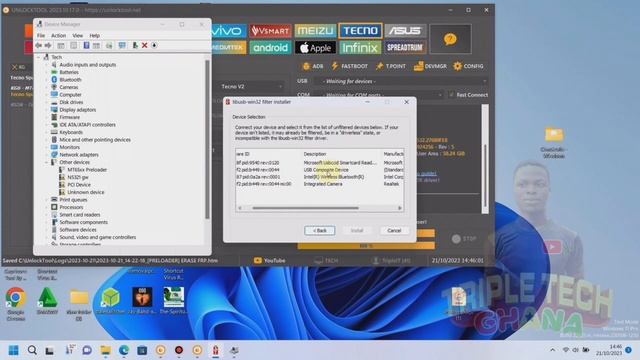Select Intel(R) Wireless Bluetooth(R) row
The width and height of the screenshot is (640, 360).
(320, 177)
